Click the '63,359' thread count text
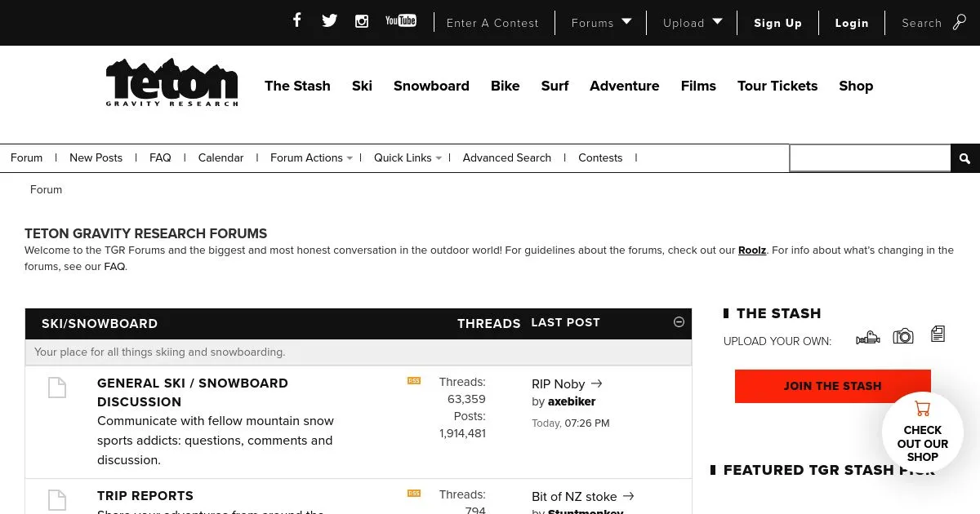980x514 pixels. (466, 399)
